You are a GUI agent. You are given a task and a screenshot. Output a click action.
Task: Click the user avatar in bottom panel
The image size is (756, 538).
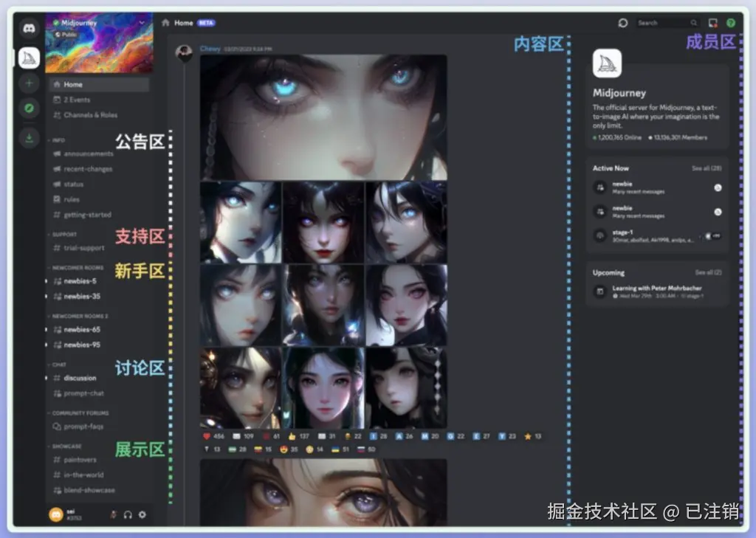click(x=56, y=514)
